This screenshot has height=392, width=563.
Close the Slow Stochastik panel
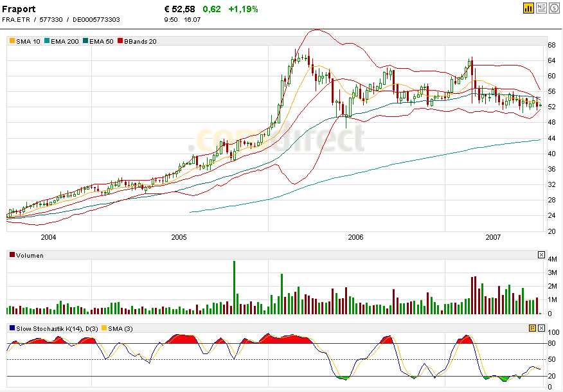(x=542, y=328)
